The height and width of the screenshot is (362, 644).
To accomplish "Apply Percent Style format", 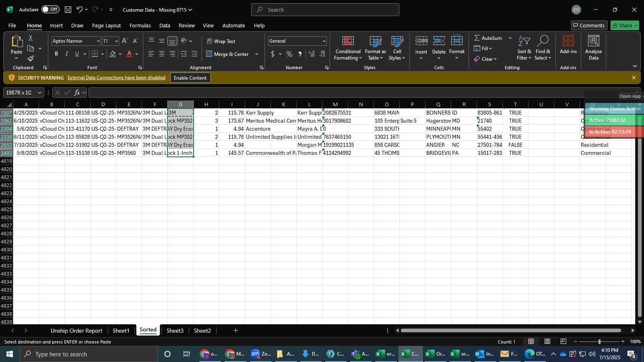I will [289, 54].
